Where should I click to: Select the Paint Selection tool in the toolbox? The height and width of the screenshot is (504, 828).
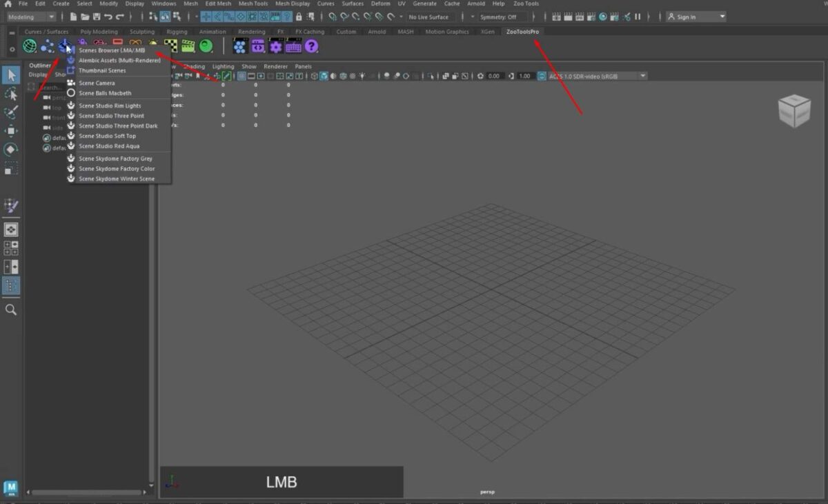click(10, 114)
